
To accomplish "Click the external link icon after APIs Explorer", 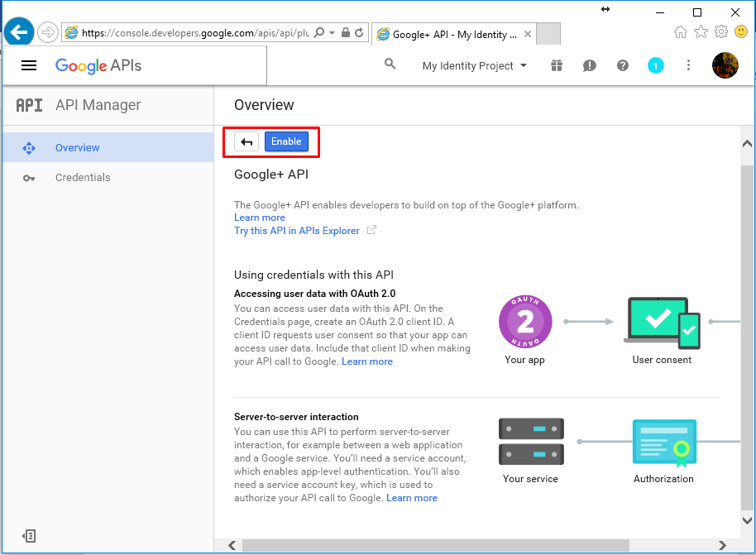I will [371, 230].
